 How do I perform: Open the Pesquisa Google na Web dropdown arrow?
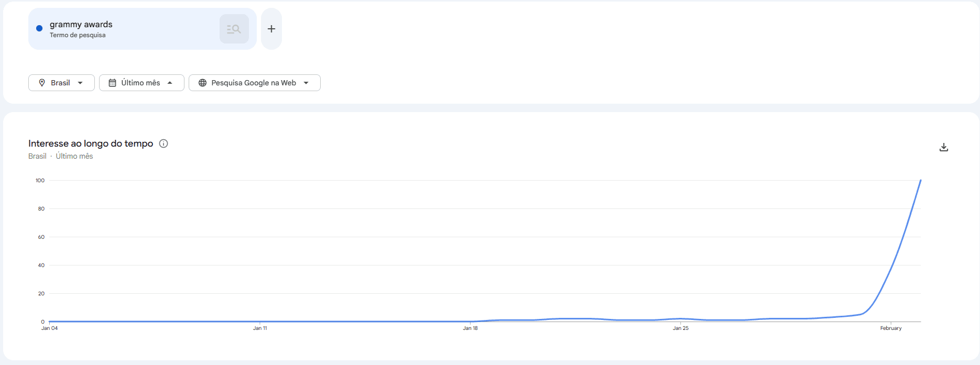click(306, 83)
